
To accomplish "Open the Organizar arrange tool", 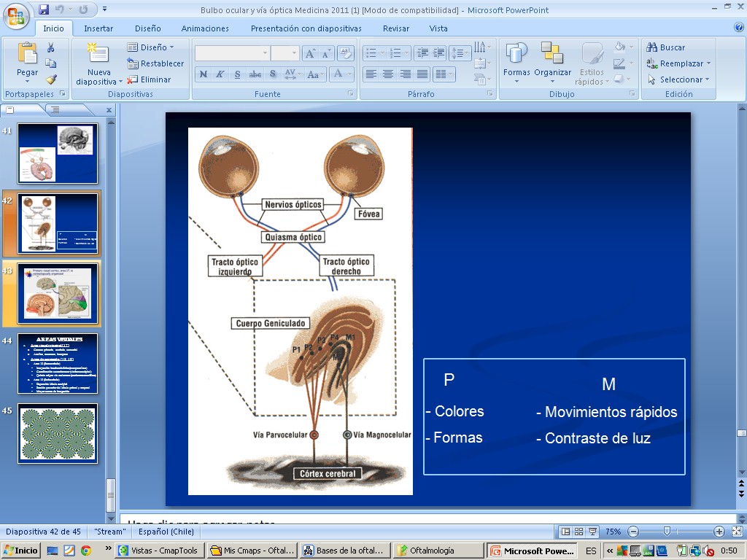I will pos(552,55).
